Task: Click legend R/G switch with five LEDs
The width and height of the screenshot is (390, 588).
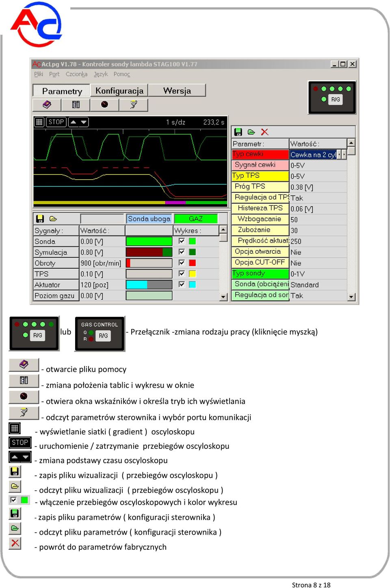Action: [35, 333]
